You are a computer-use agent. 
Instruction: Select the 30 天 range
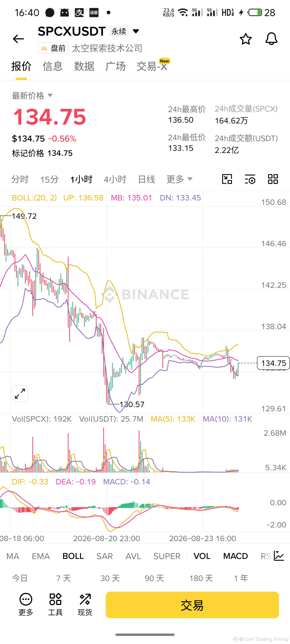tap(110, 578)
